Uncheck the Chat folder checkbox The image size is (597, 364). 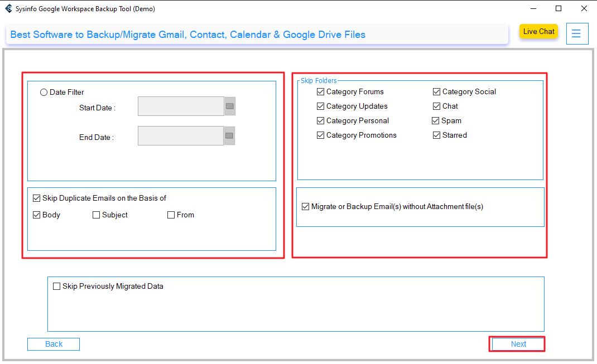[x=437, y=106]
